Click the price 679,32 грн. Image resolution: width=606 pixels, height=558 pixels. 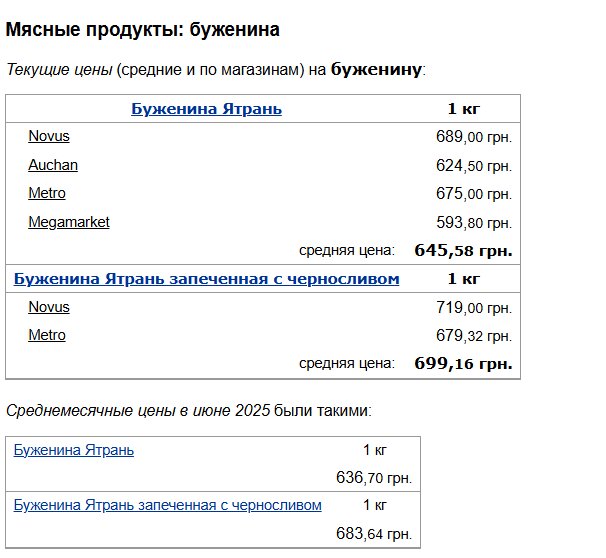tap(474, 335)
